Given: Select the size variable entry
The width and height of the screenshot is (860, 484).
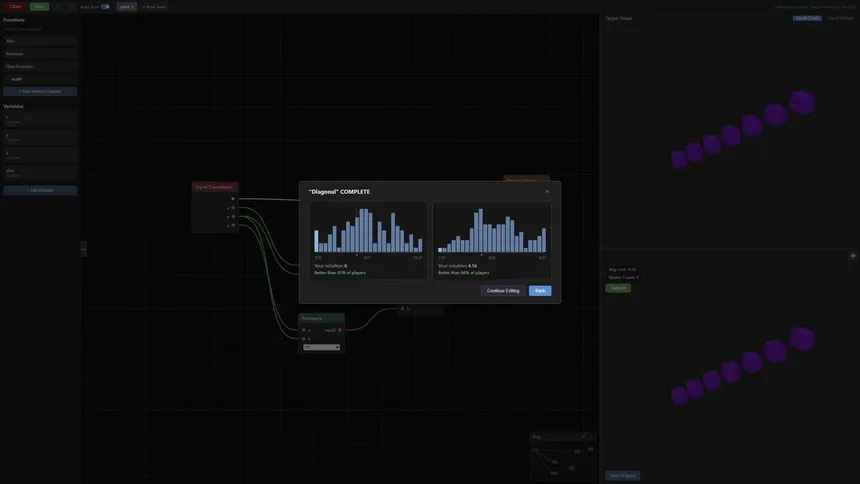Looking at the screenshot, I should coord(40,173).
